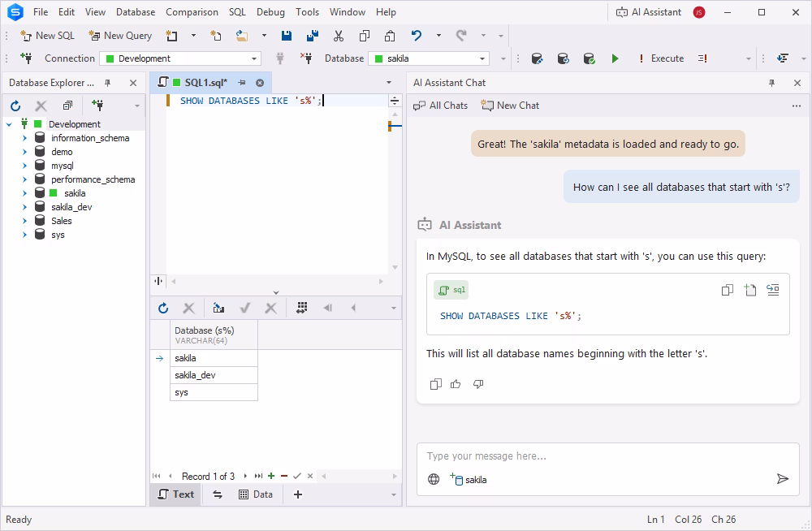
Task: Pin the SQL1.sql tab
Action: click(x=242, y=83)
